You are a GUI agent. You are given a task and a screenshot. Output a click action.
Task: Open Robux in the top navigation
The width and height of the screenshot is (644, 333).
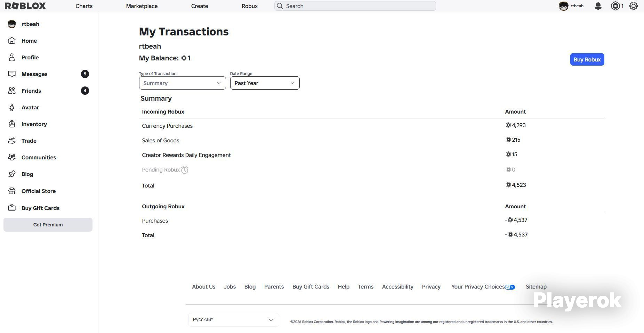pyautogui.click(x=250, y=6)
